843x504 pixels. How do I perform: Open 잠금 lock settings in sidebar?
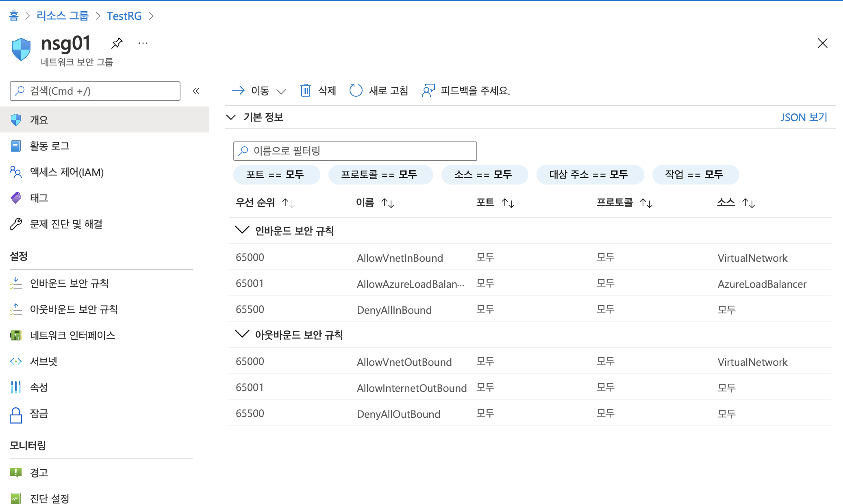[39, 414]
